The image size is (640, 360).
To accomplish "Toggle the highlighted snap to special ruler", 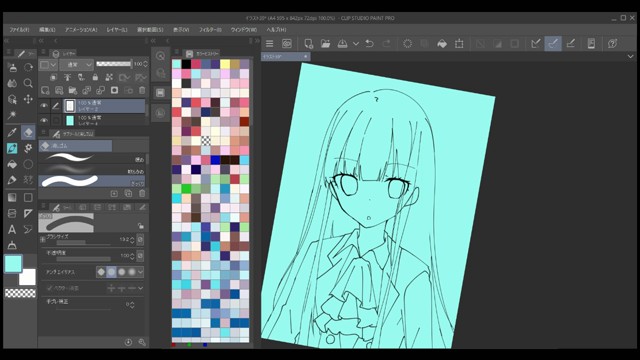I will [553, 44].
